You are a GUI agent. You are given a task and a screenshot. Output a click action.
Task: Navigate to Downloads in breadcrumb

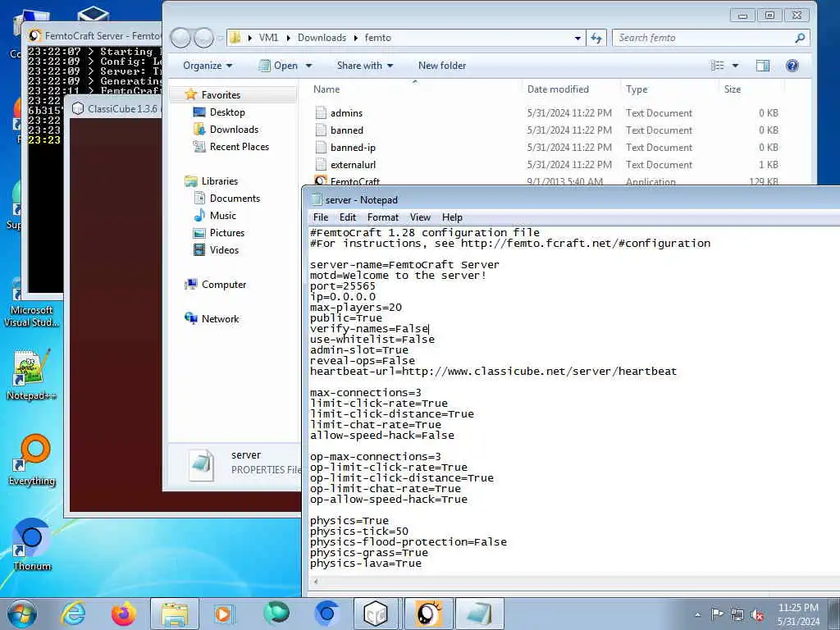pyautogui.click(x=322, y=38)
